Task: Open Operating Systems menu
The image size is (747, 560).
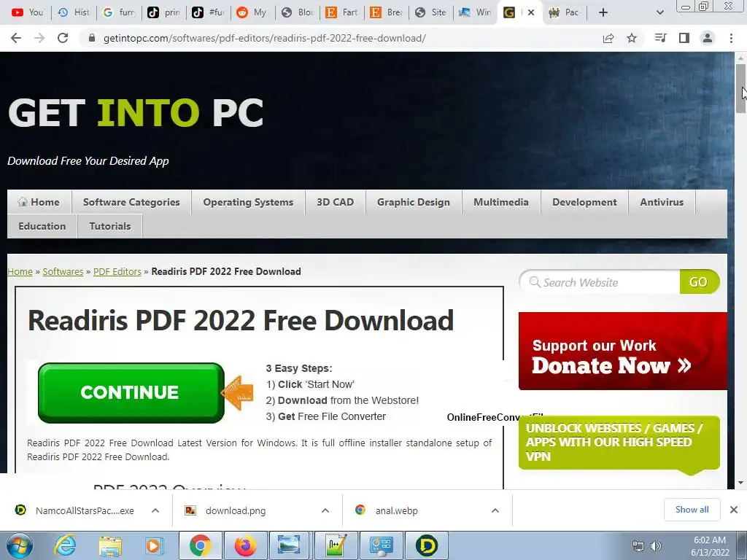Action: pos(248,202)
